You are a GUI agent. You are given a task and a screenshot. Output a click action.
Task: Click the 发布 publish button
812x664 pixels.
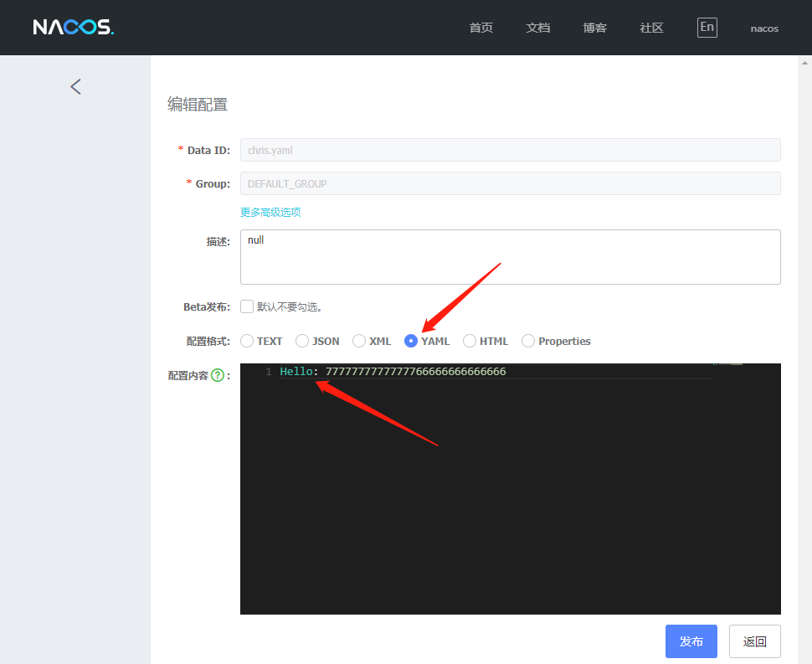(x=691, y=641)
